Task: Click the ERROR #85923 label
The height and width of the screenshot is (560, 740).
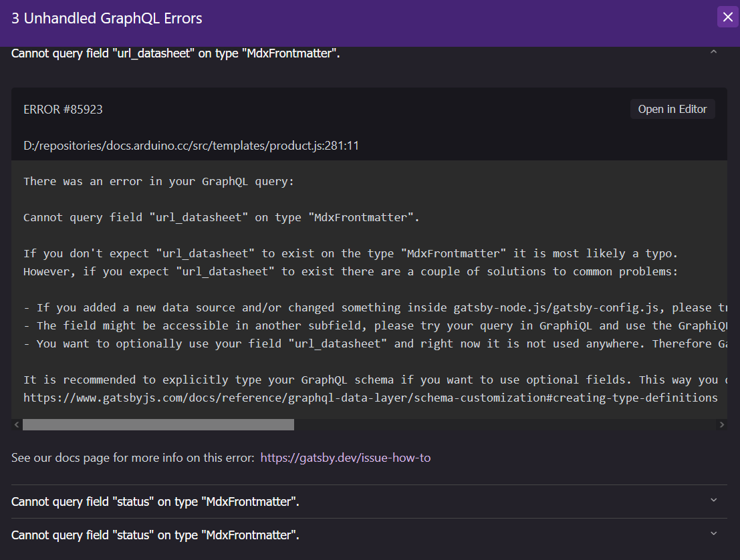Action: [63, 110]
